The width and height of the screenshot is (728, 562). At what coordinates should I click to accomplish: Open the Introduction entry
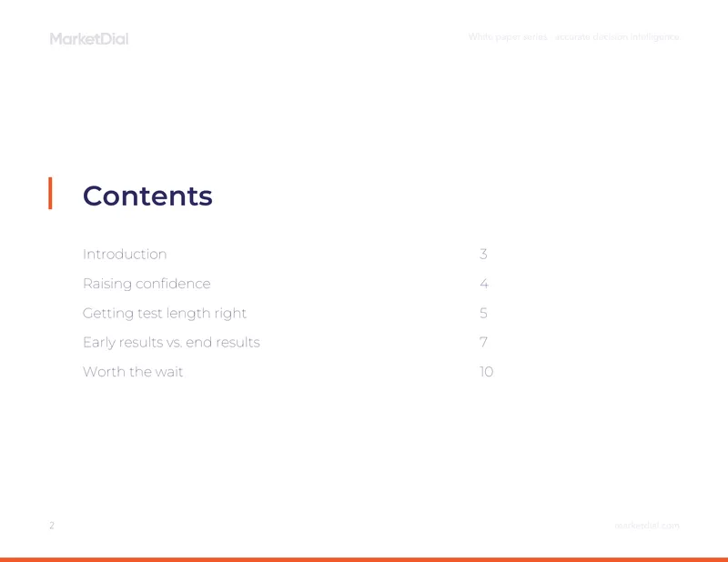(125, 254)
